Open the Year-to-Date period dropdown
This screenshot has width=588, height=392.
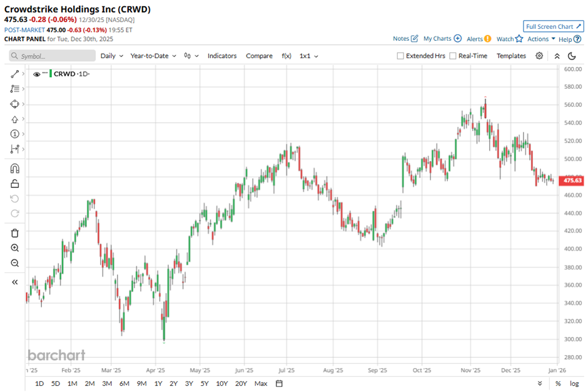(153, 56)
